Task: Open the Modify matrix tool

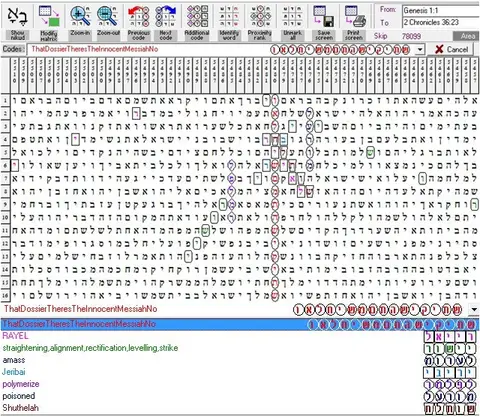Action: point(49,16)
